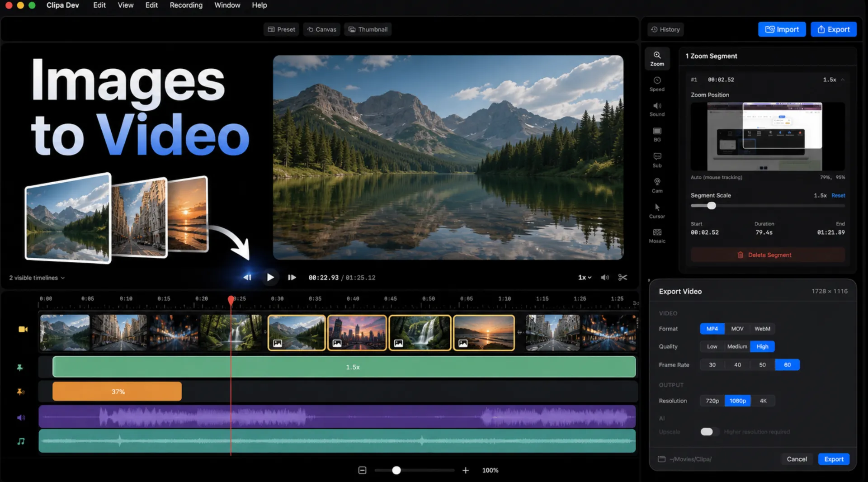Set quality to High
Viewport: 868px width, 482px height.
[x=762, y=346]
